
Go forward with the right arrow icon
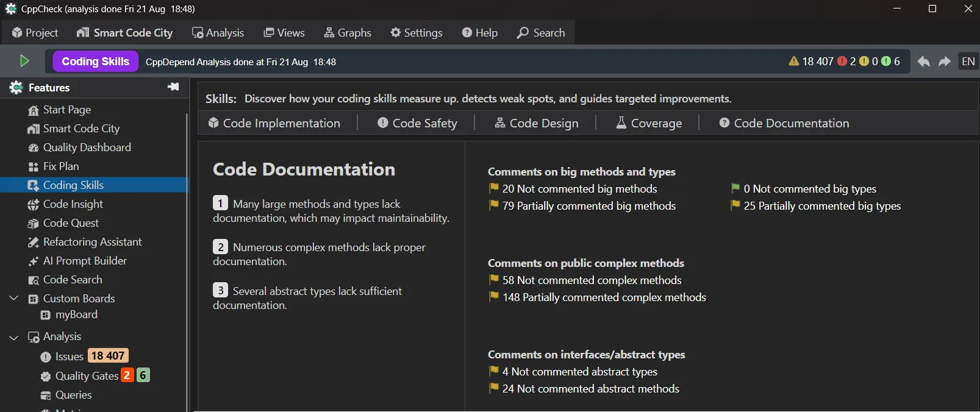(x=945, y=62)
